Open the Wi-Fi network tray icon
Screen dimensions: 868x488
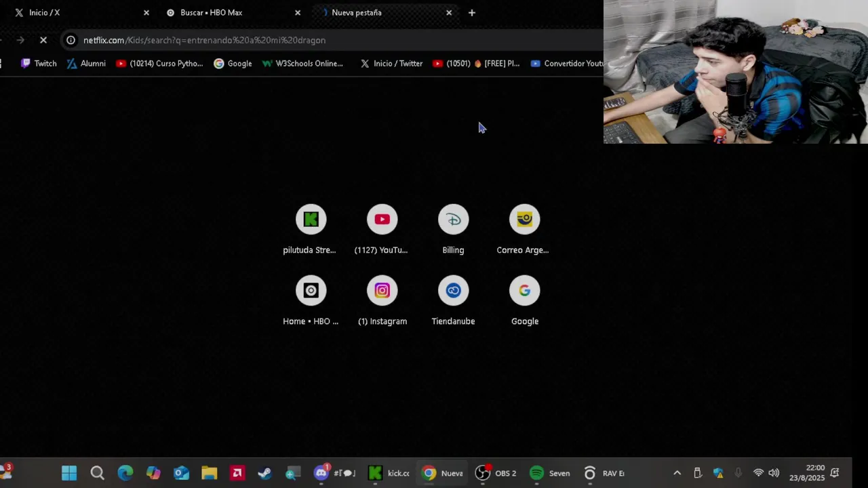coord(758,473)
